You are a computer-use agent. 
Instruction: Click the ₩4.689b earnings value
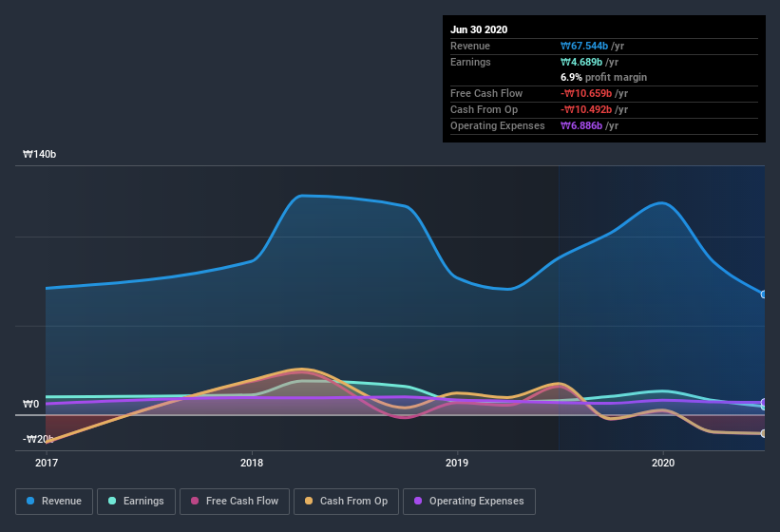pos(581,62)
